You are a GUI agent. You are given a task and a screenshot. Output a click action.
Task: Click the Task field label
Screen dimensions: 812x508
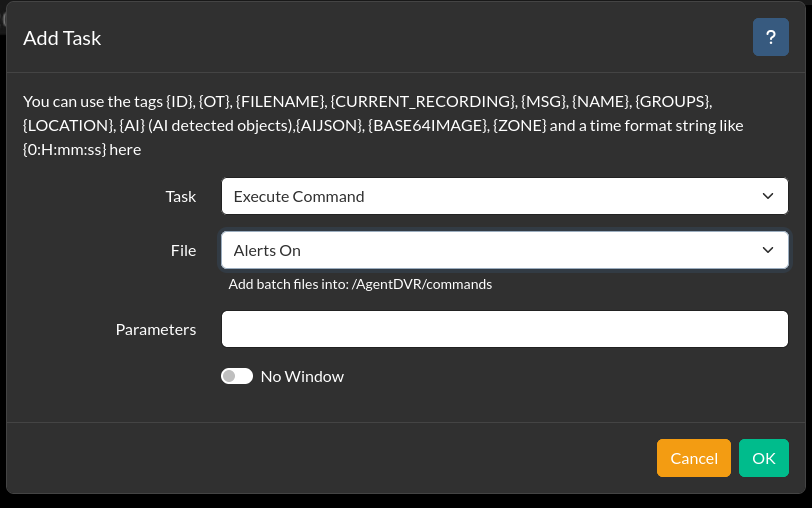pyautogui.click(x=181, y=197)
